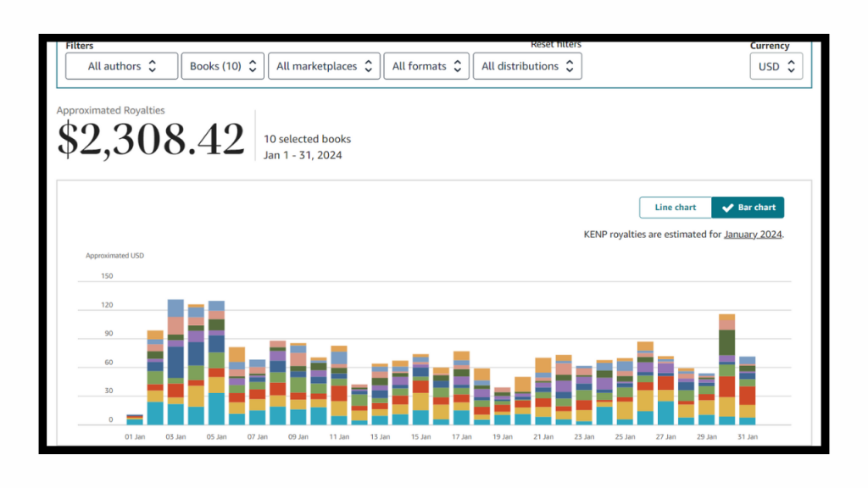The width and height of the screenshot is (868, 488).
Task: Click the $2,308.42 approximated royalties total
Action: coord(151,140)
